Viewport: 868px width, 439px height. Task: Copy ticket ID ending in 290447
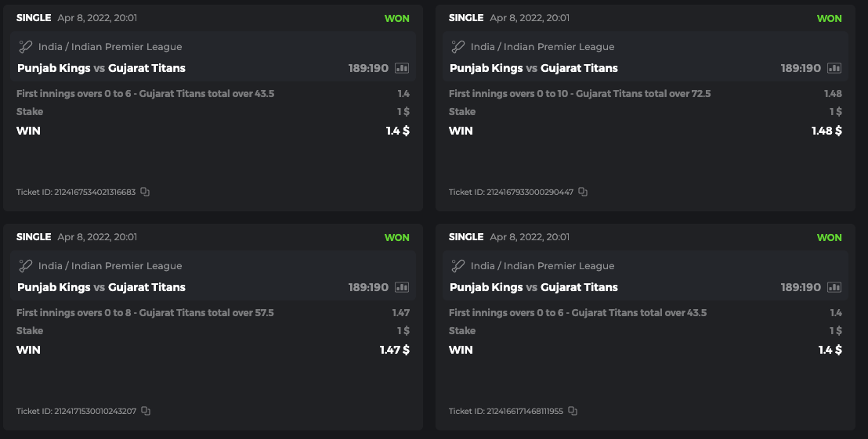click(x=583, y=192)
